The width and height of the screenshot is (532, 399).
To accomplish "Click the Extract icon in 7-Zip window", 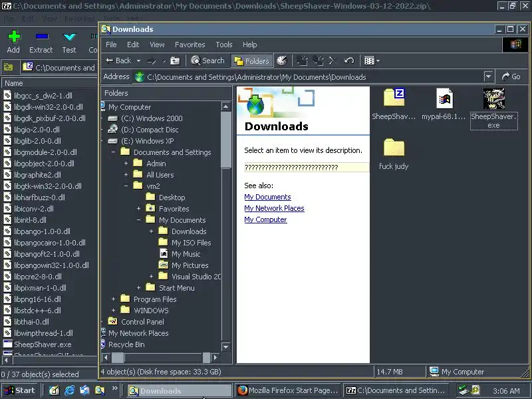I will coord(41,42).
